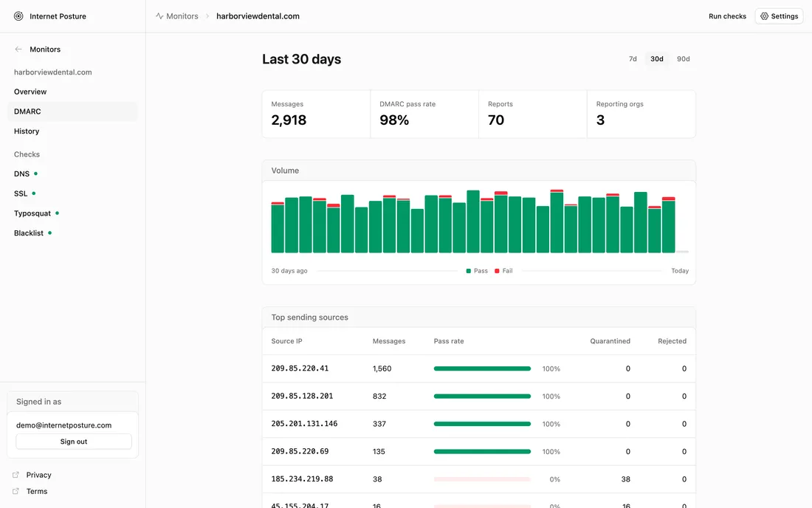Switch to the 7d time range
Image resolution: width=812 pixels, height=508 pixels.
633,59
